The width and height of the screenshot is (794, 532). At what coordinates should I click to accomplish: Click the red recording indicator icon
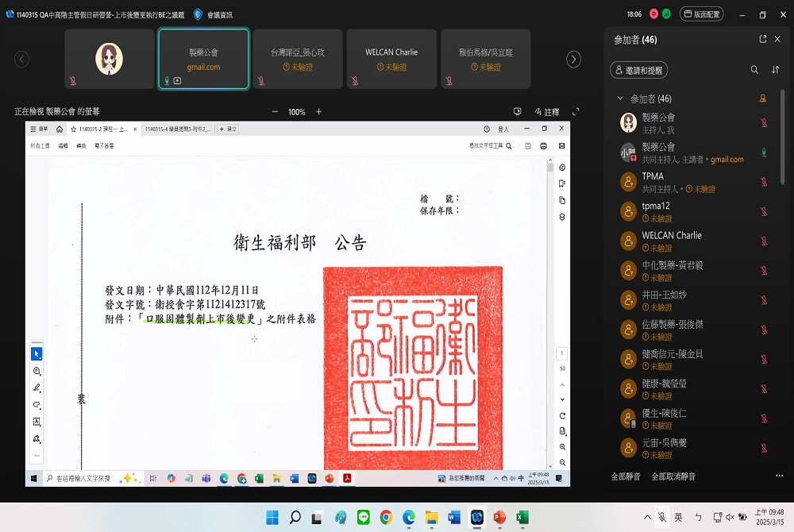(x=653, y=14)
